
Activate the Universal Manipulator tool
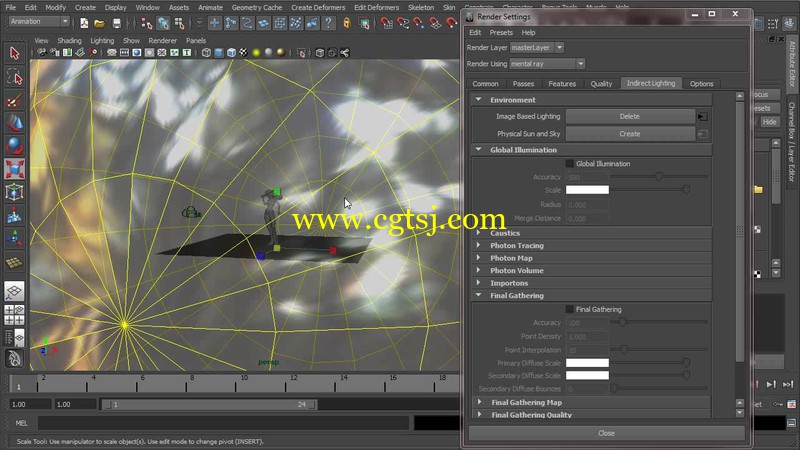tap(14, 192)
